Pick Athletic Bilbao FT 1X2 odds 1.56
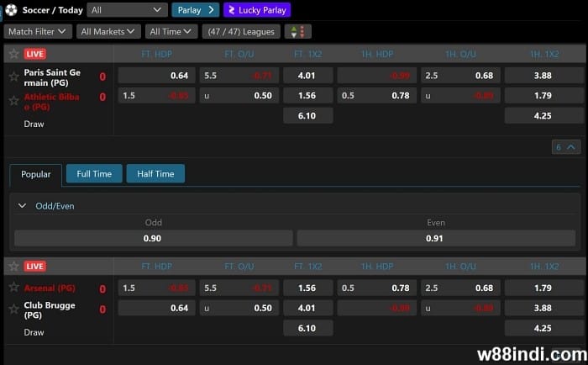This screenshot has height=365, width=588. [308, 95]
